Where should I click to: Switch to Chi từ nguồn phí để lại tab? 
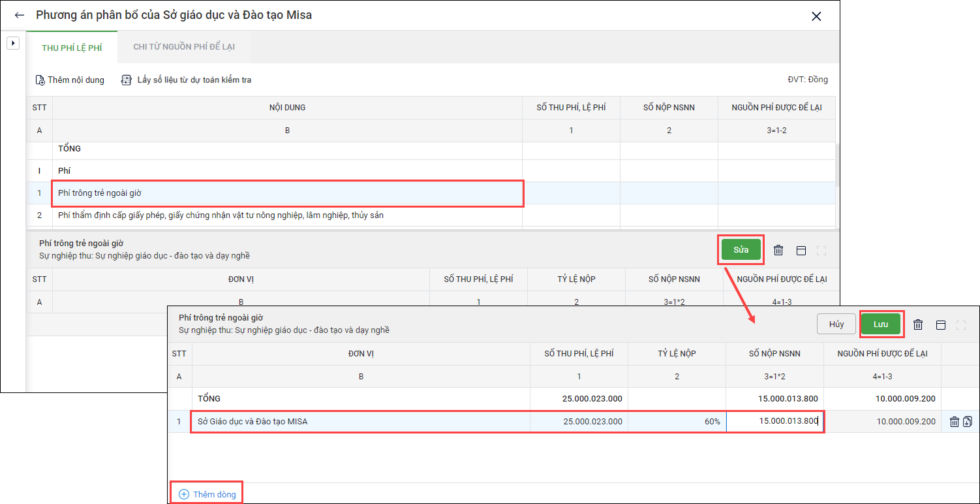pyautogui.click(x=183, y=47)
